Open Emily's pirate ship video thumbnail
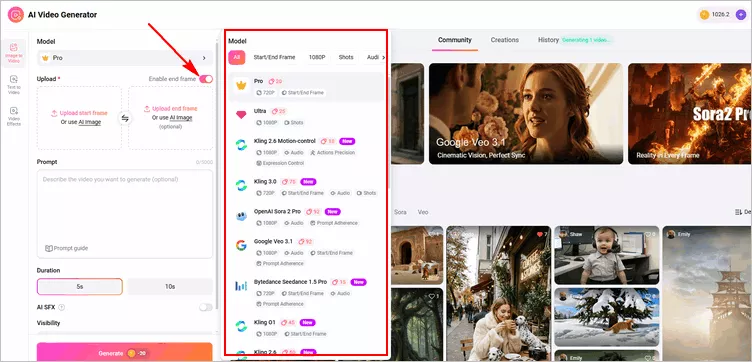Image resolution: width=752 pixels, height=362 pixels. [707, 293]
